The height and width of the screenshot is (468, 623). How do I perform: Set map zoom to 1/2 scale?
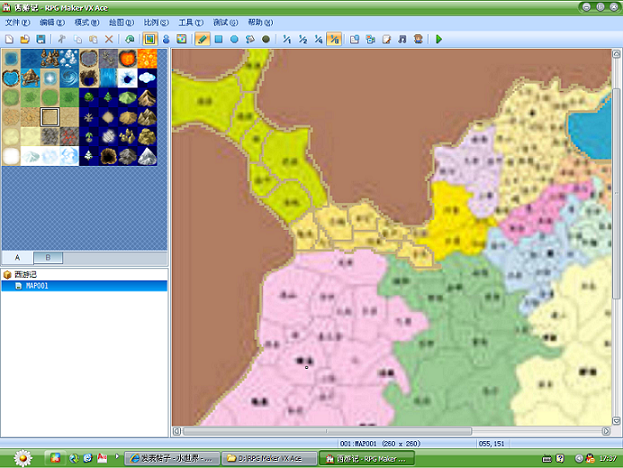pyautogui.click(x=302, y=39)
